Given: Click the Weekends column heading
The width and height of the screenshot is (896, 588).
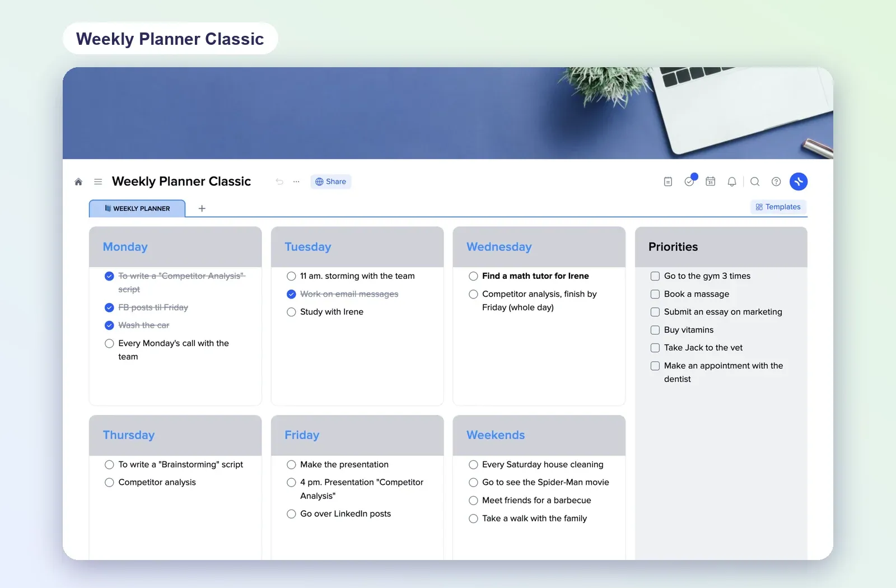Looking at the screenshot, I should (x=496, y=435).
